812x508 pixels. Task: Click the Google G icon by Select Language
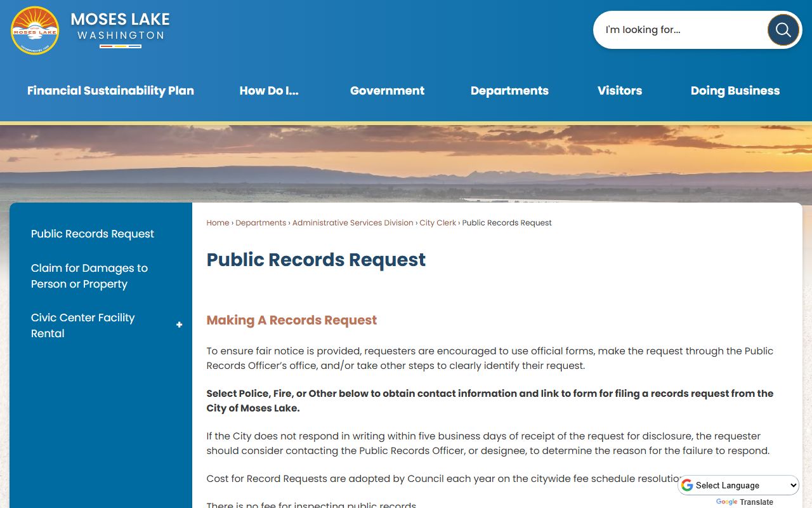687,485
